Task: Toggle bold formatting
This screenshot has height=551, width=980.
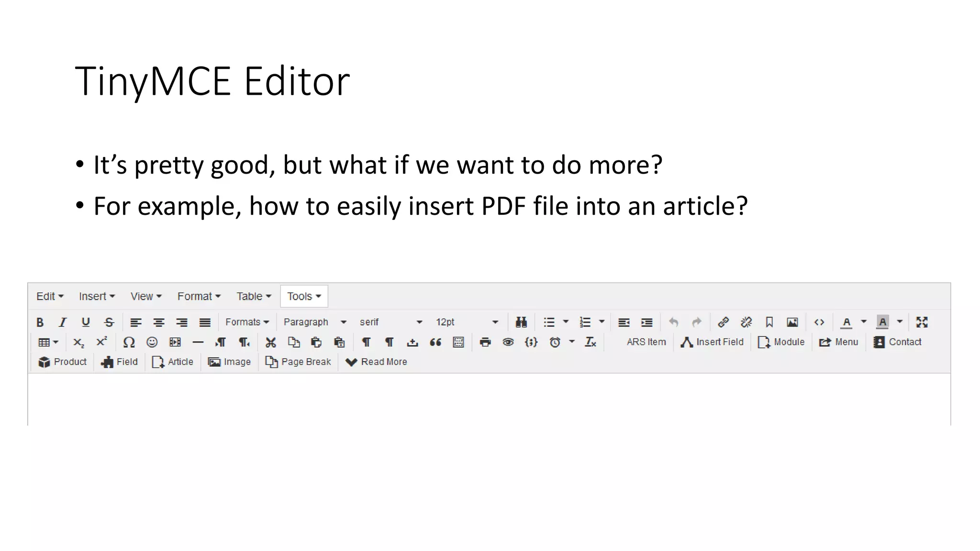Action: click(x=40, y=322)
